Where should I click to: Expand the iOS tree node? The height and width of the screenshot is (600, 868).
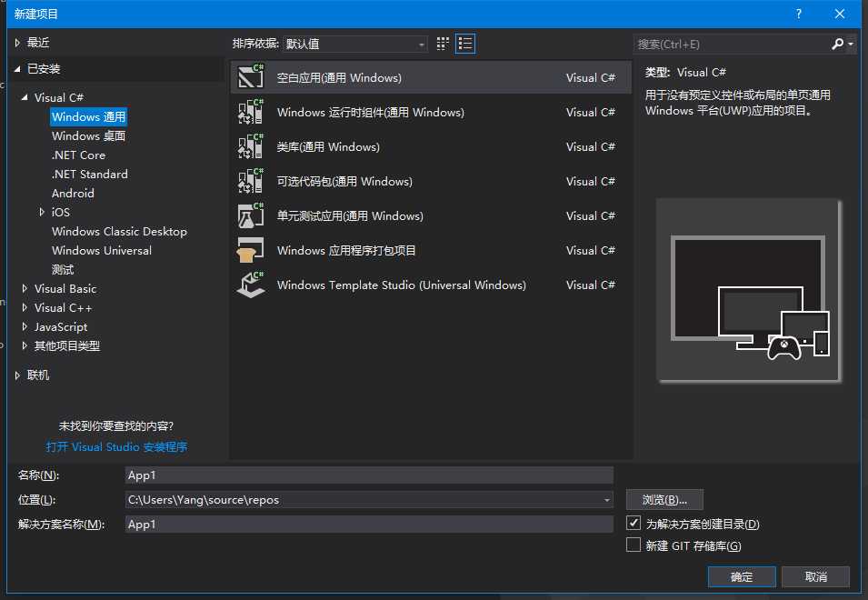tap(42, 212)
